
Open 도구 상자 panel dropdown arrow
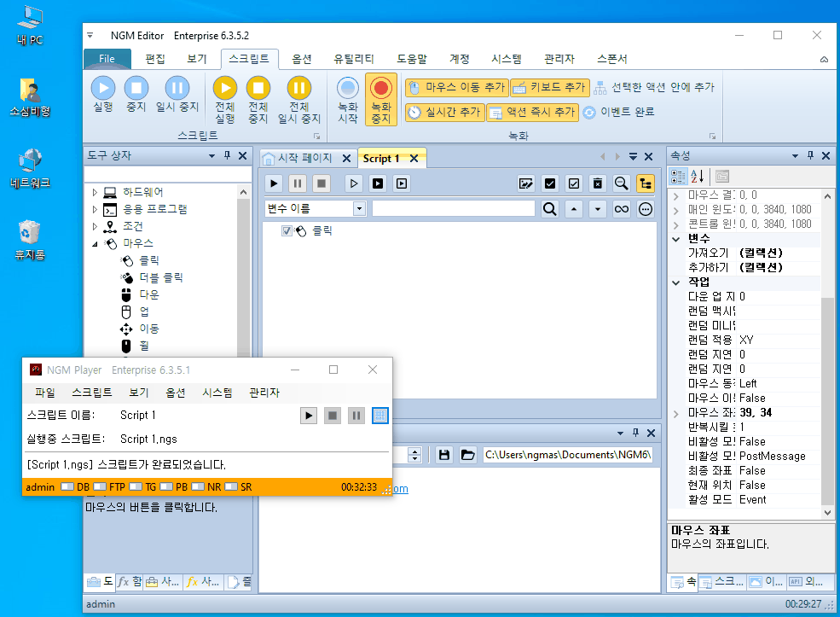pos(211,156)
